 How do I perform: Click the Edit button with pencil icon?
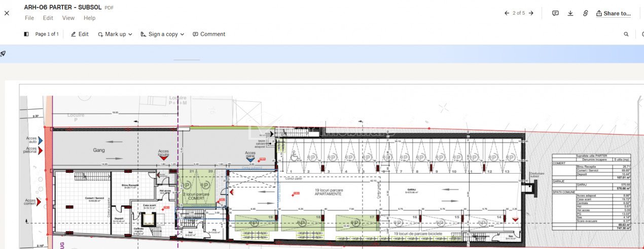tap(80, 34)
